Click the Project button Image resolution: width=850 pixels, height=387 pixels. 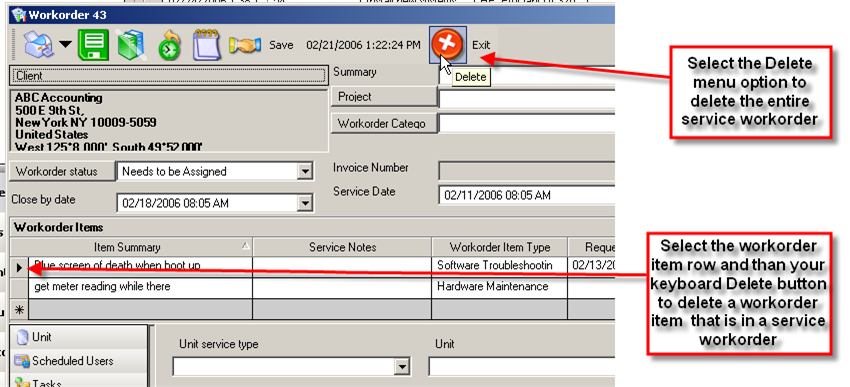384,97
